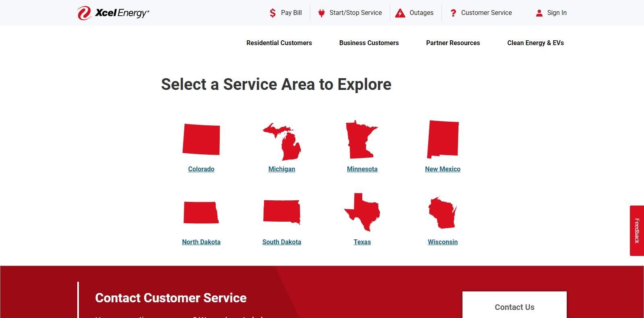Open the Pay Bill text link

(291, 13)
